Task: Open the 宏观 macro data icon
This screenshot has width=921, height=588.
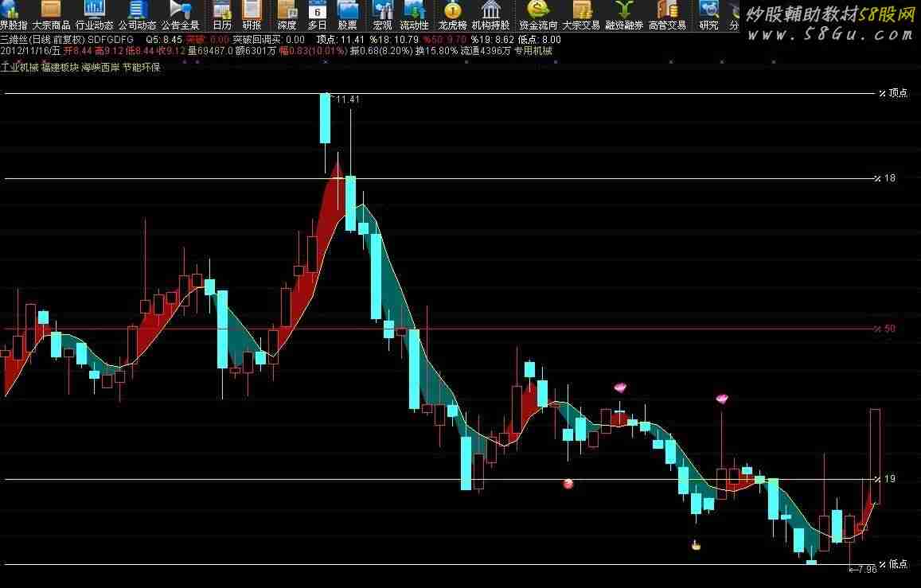Action: tap(382, 15)
